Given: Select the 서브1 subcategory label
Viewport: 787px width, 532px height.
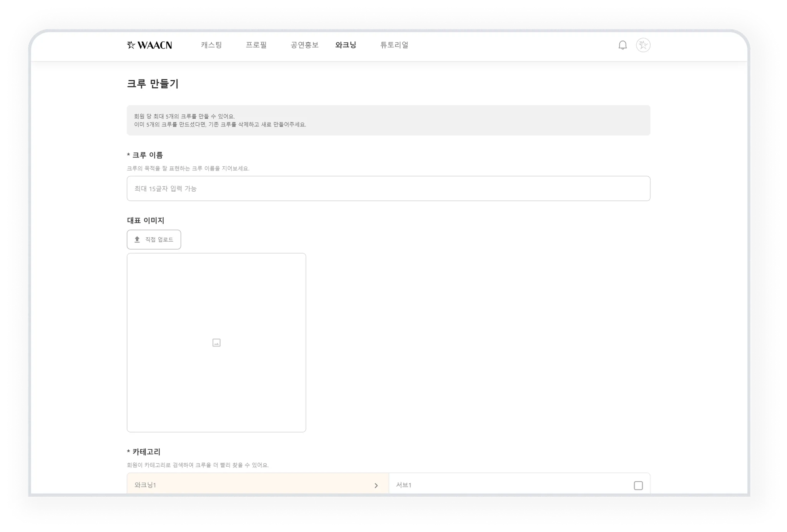Looking at the screenshot, I should click(x=404, y=485).
